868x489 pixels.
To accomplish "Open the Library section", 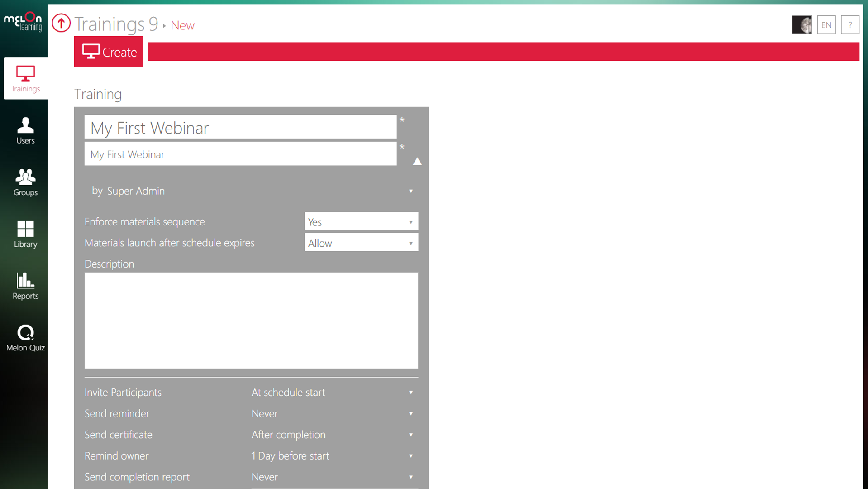I will (x=25, y=234).
